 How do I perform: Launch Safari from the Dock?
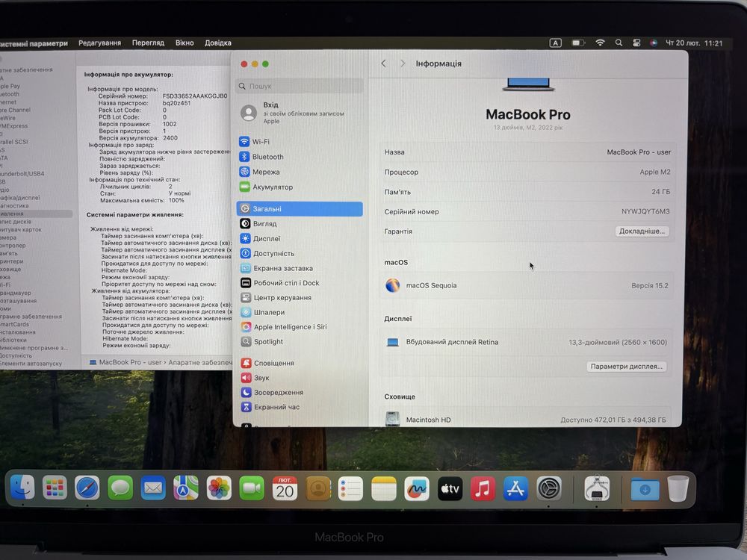[87, 488]
